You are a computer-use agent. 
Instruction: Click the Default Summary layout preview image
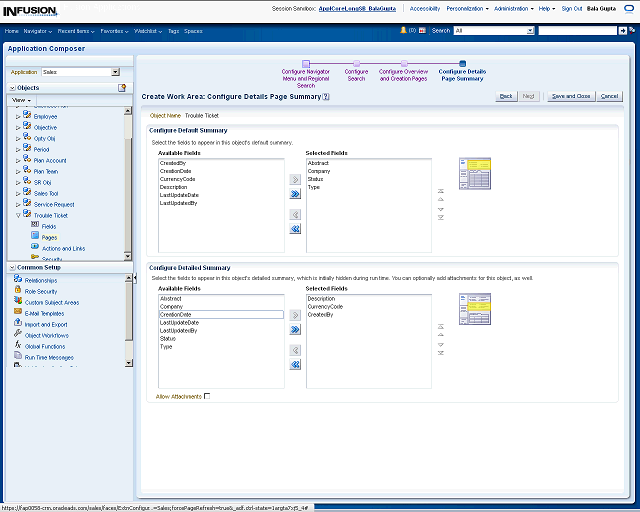(474, 174)
